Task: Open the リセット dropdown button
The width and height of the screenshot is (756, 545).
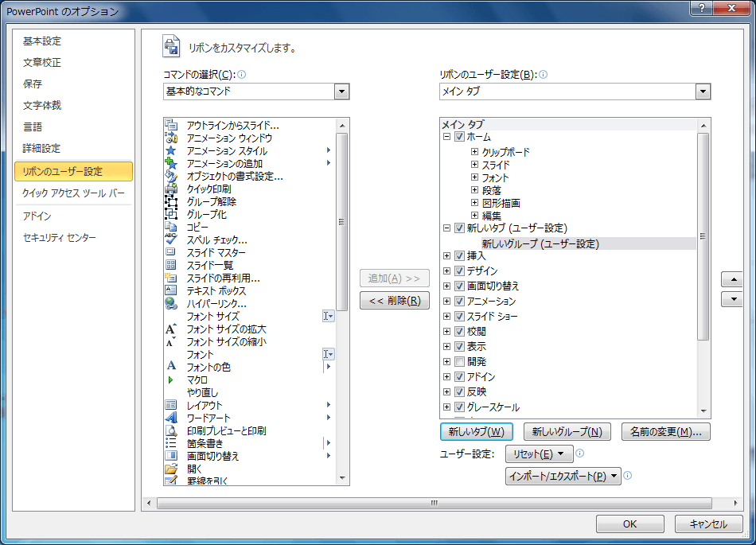Action: [x=539, y=454]
